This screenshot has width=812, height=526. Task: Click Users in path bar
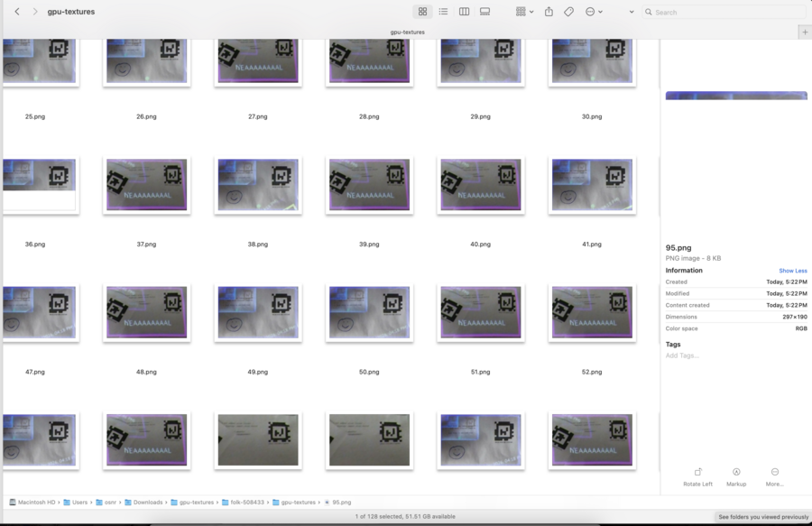click(x=76, y=503)
